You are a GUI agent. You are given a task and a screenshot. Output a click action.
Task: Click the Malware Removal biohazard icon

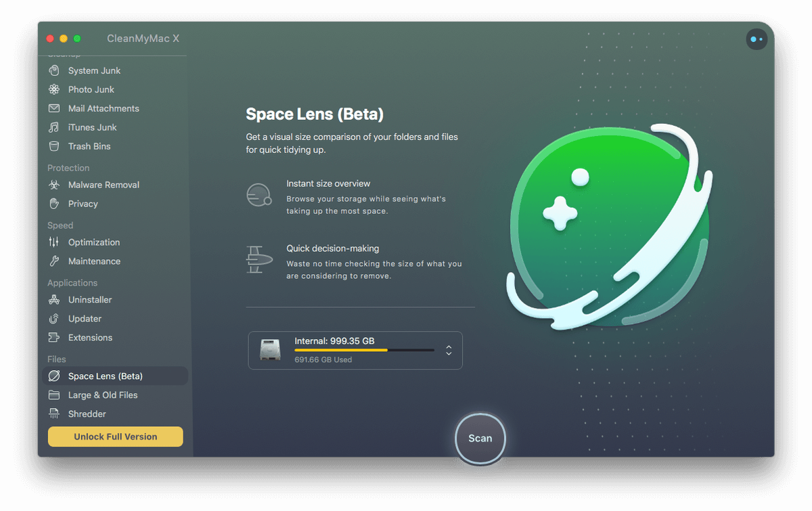tap(54, 185)
